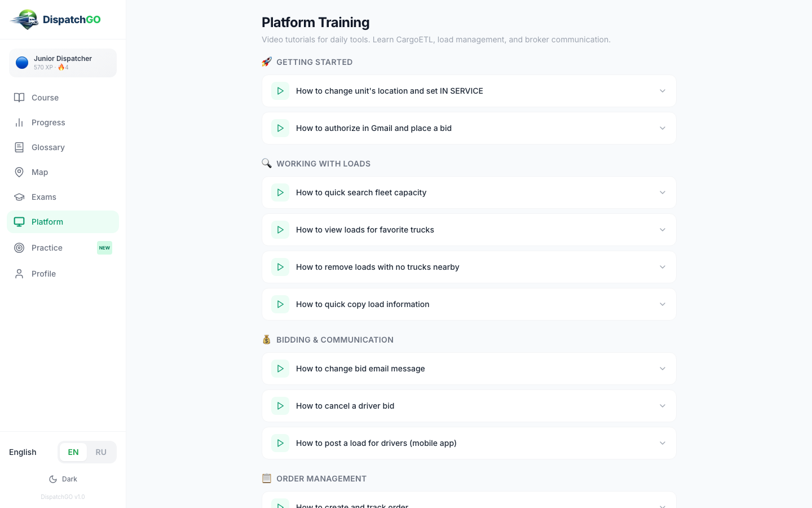Go to the Progress page
The width and height of the screenshot is (812, 508).
coord(63,122)
